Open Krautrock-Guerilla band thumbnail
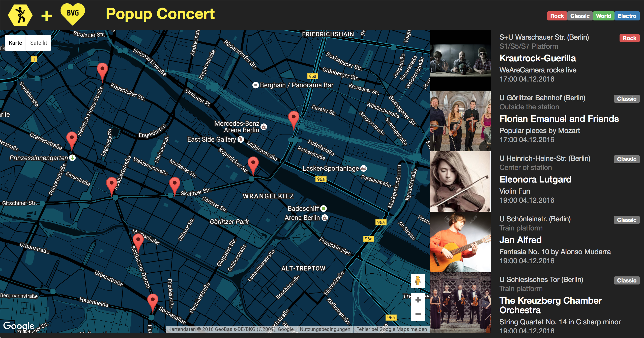The image size is (644, 338). pyautogui.click(x=460, y=60)
